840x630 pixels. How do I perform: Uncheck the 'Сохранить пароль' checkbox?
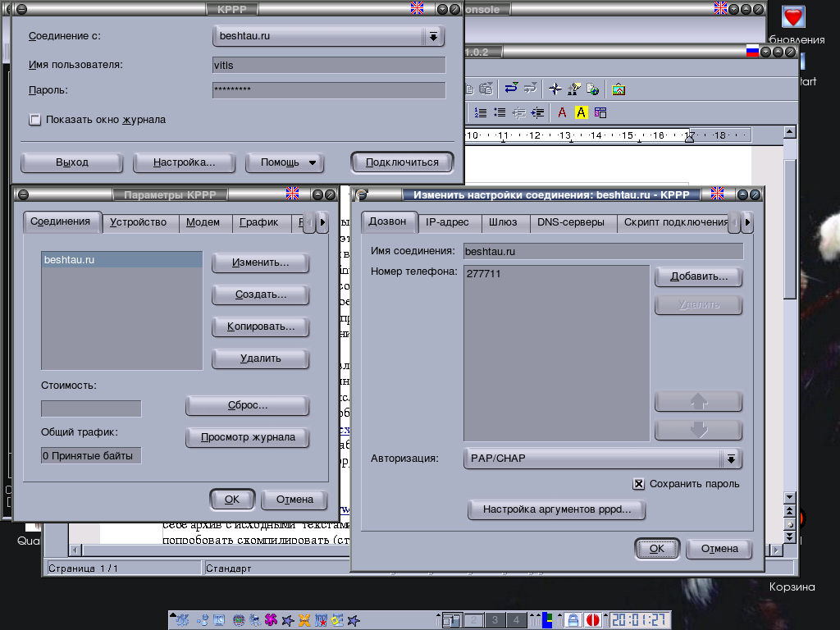[638, 484]
